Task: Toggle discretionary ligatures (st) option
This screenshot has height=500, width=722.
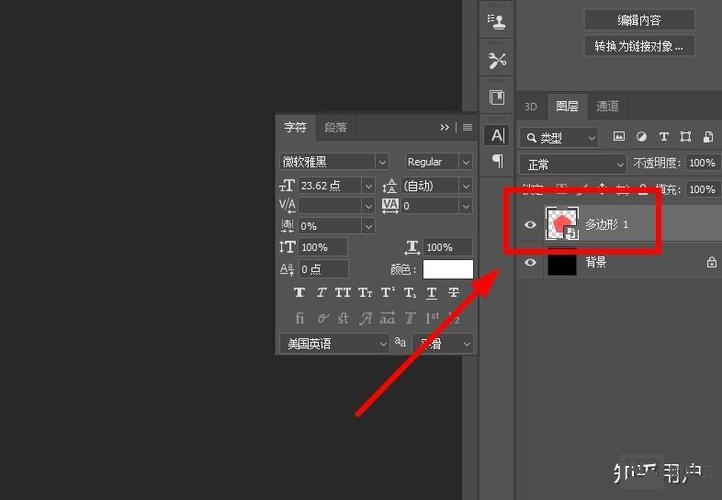Action: 343,318
